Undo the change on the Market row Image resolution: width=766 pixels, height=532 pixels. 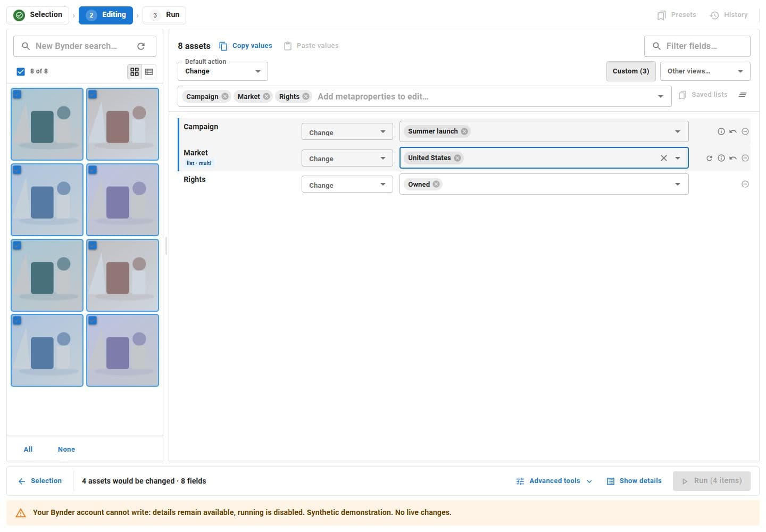click(x=733, y=158)
